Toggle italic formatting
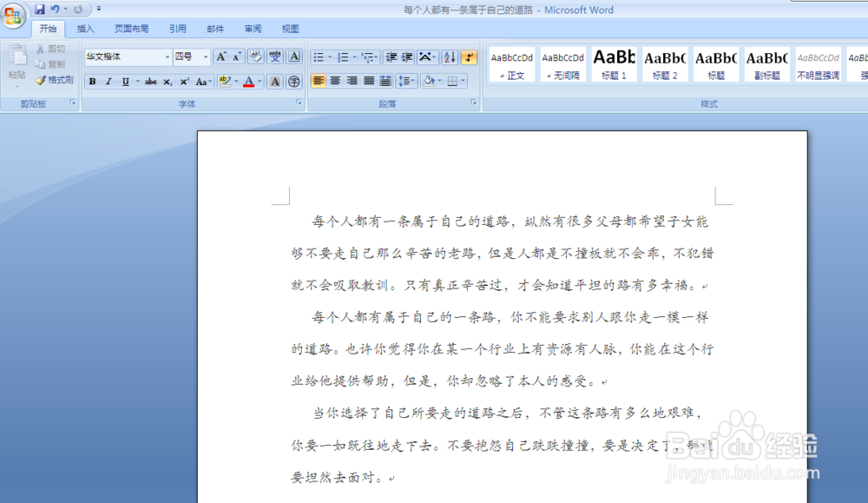 tap(108, 81)
